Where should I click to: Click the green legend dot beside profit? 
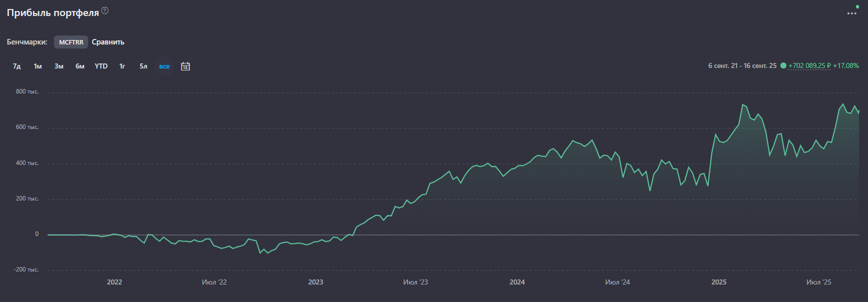(783, 65)
